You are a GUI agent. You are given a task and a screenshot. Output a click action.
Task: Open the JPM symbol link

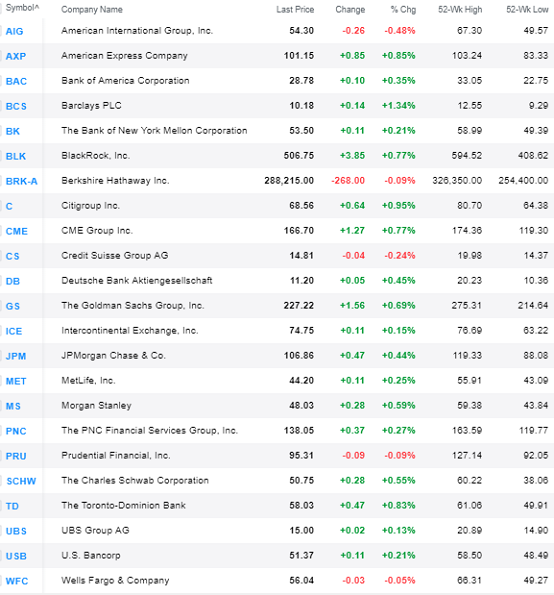coord(16,356)
